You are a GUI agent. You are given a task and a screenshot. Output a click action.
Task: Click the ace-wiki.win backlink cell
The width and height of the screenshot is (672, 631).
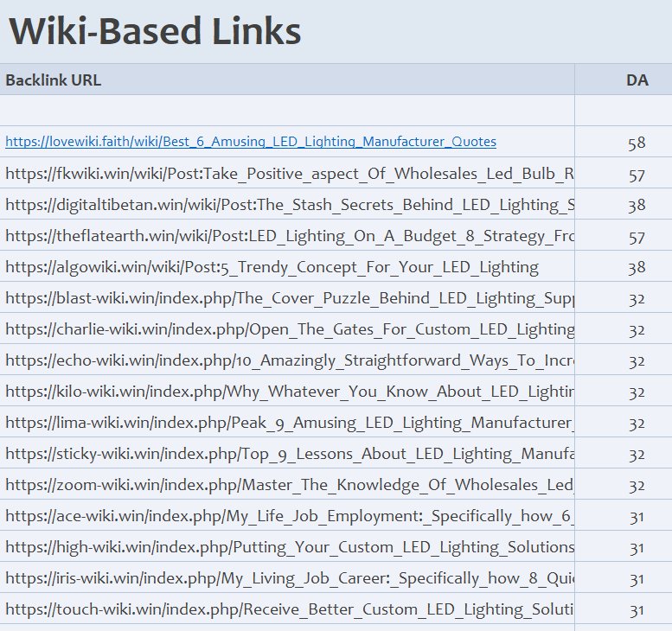click(x=289, y=516)
